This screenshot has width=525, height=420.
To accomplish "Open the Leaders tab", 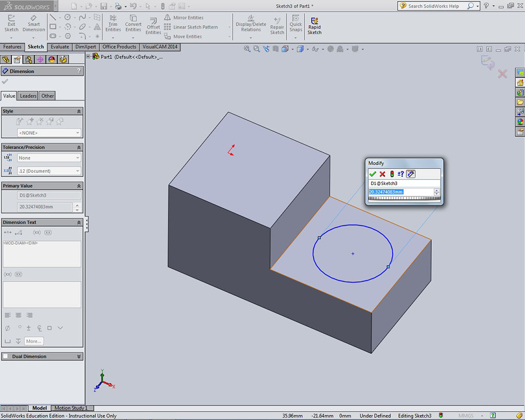I will pos(28,96).
